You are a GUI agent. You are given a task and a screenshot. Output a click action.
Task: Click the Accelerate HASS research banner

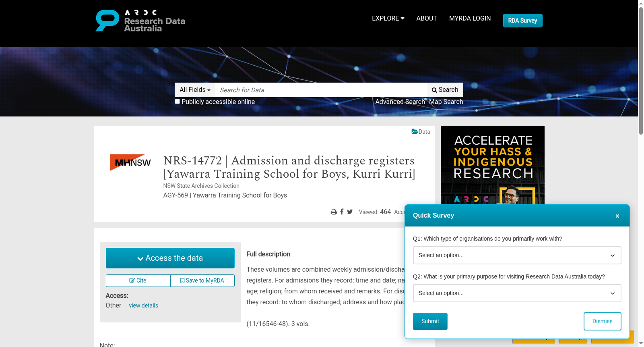click(493, 165)
